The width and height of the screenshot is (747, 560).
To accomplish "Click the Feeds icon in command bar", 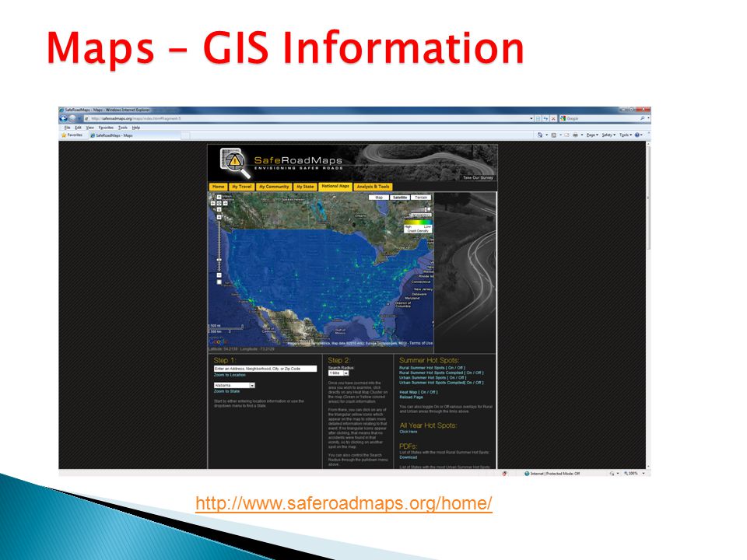I will [554, 135].
